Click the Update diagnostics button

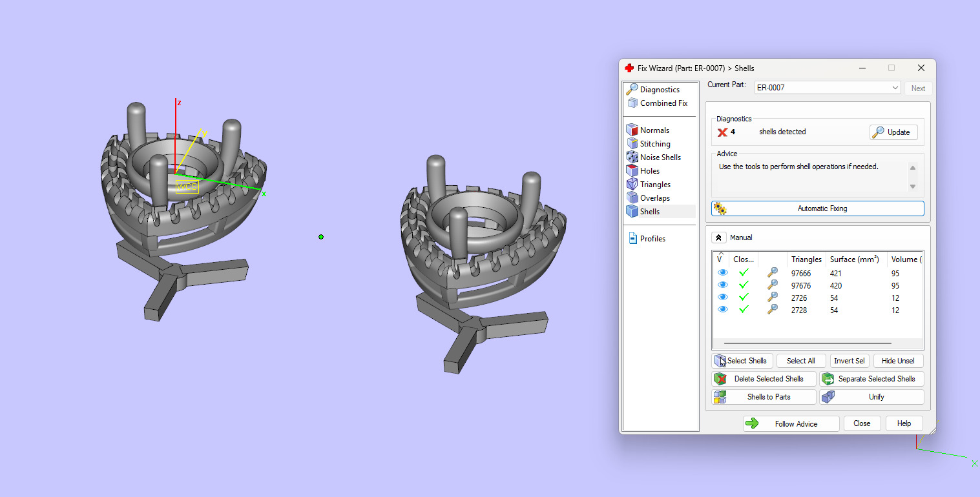893,132
